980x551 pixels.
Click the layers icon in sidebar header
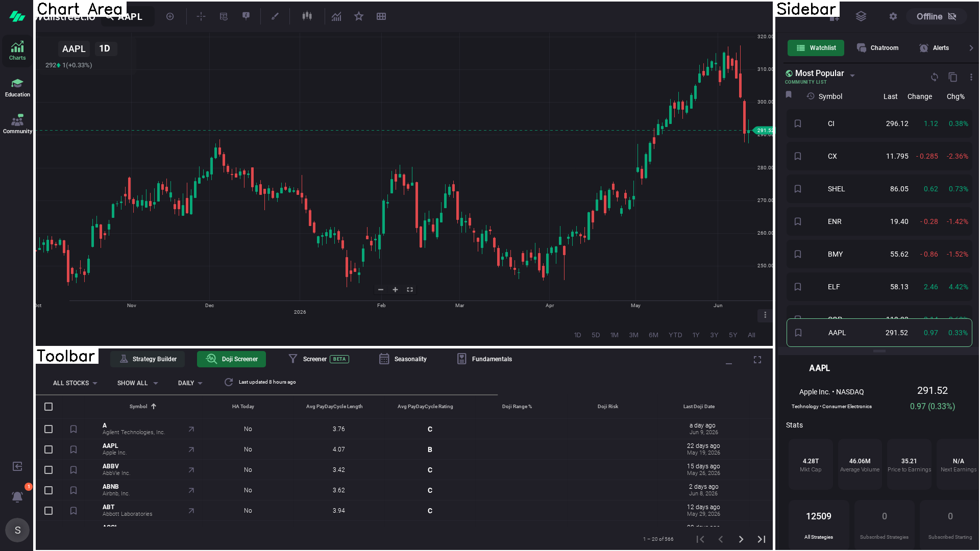[861, 16]
